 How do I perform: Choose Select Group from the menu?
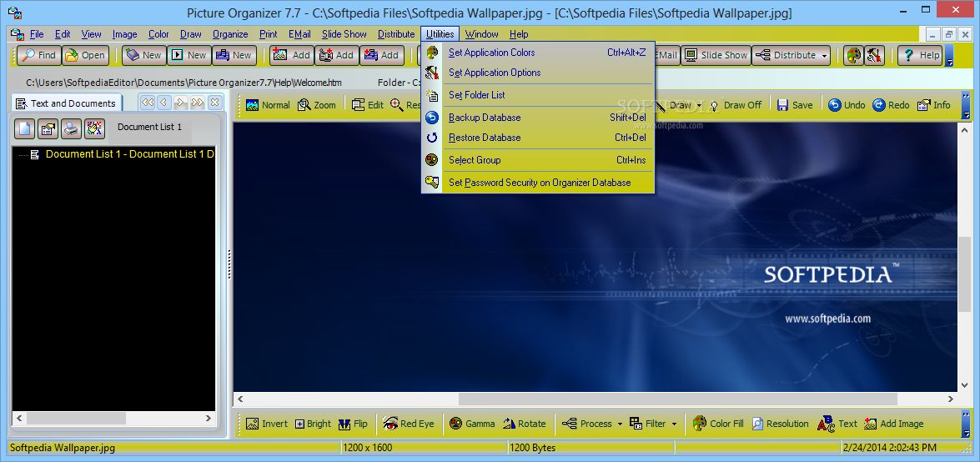(538, 160)
